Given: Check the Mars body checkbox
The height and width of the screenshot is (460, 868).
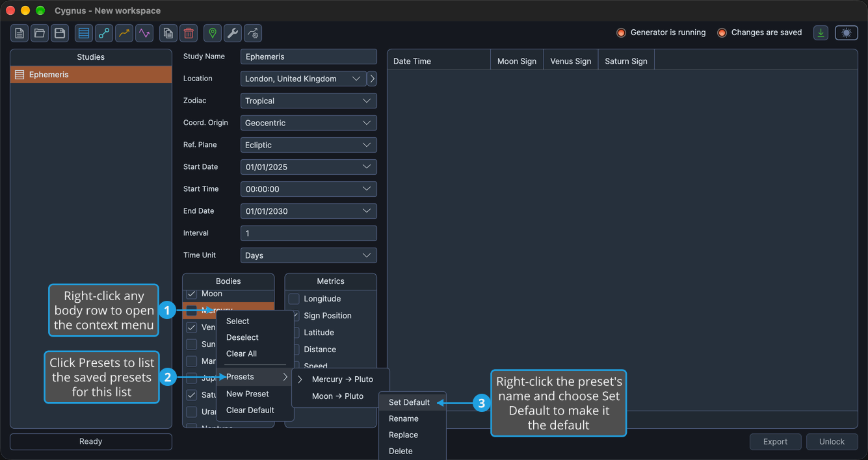Looking at the screenshot, I should click(192, 361).
